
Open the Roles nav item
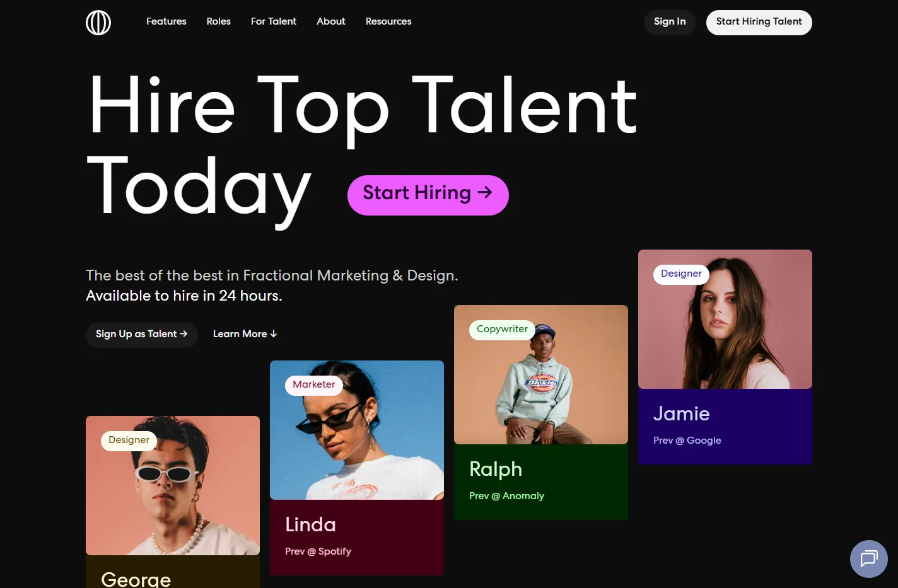point(219,21)
